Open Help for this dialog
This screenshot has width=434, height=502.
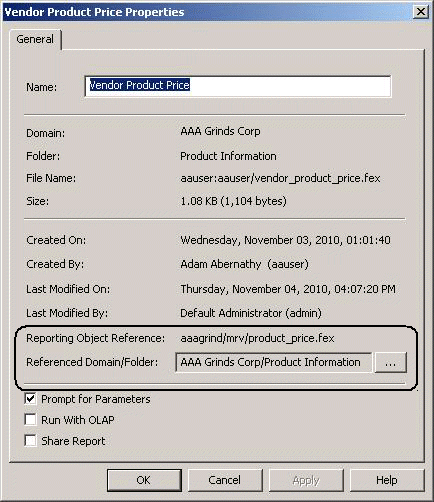coord(387,480)
